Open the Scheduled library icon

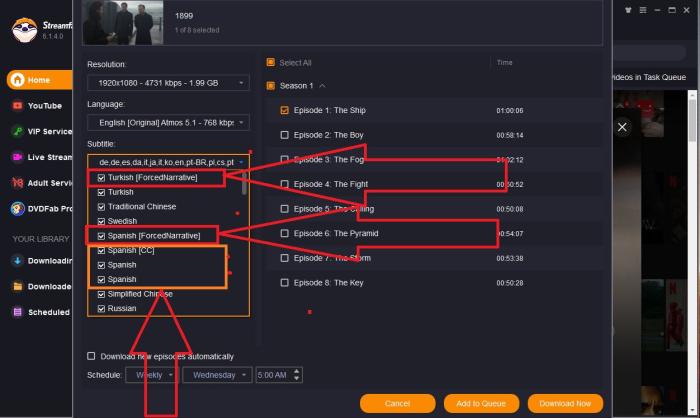click(x=18, y=312)
